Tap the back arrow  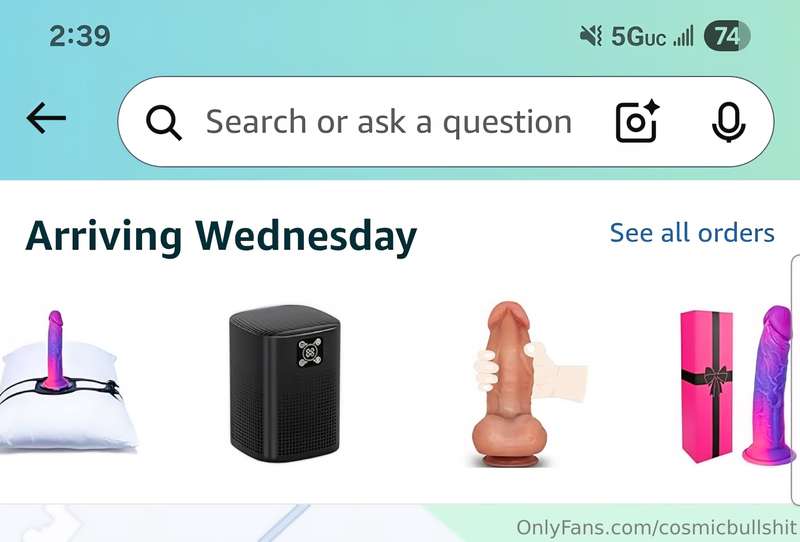pos(46,118)
